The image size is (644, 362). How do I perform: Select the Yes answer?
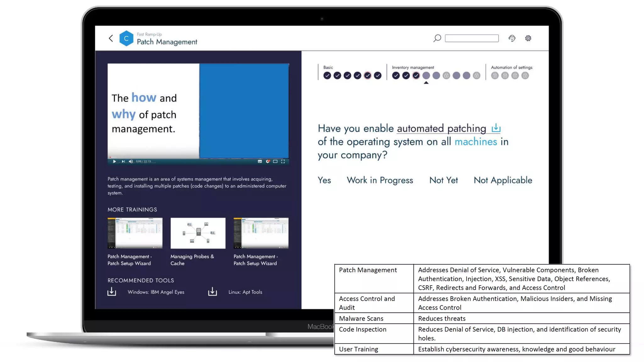click(324, 180)
